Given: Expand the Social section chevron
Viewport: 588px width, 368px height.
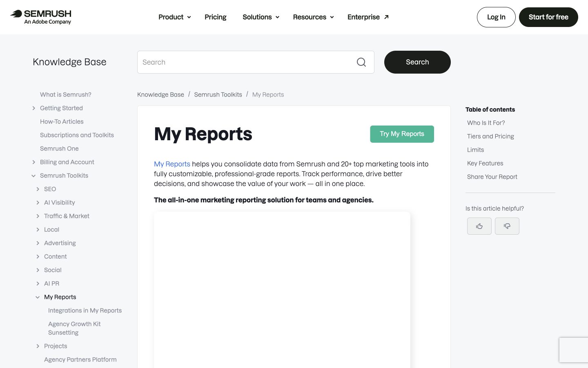Looking at the screenshot, I should click(x=38, y=270).
